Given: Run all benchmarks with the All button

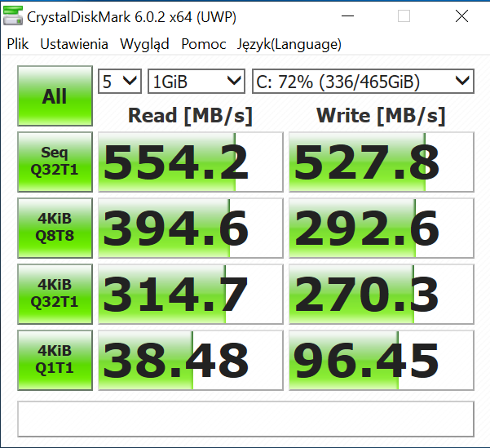Looking at the screenshot, I should tap(55, 95).
